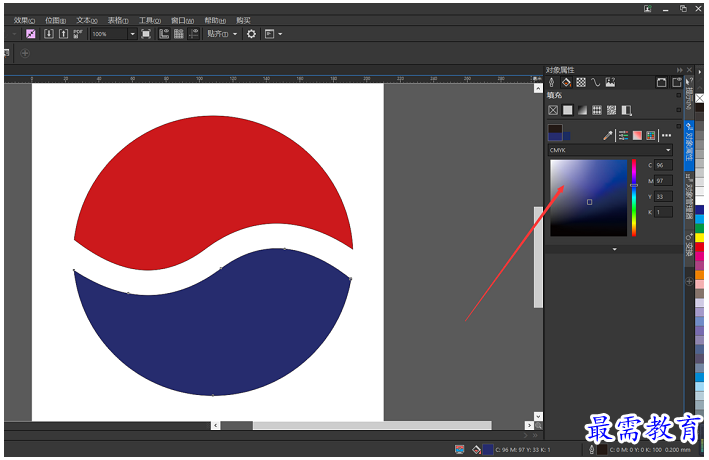Open the 贴齐 (Snap to) dropdown
Screen dimensions: 709x460
(222, 34)
